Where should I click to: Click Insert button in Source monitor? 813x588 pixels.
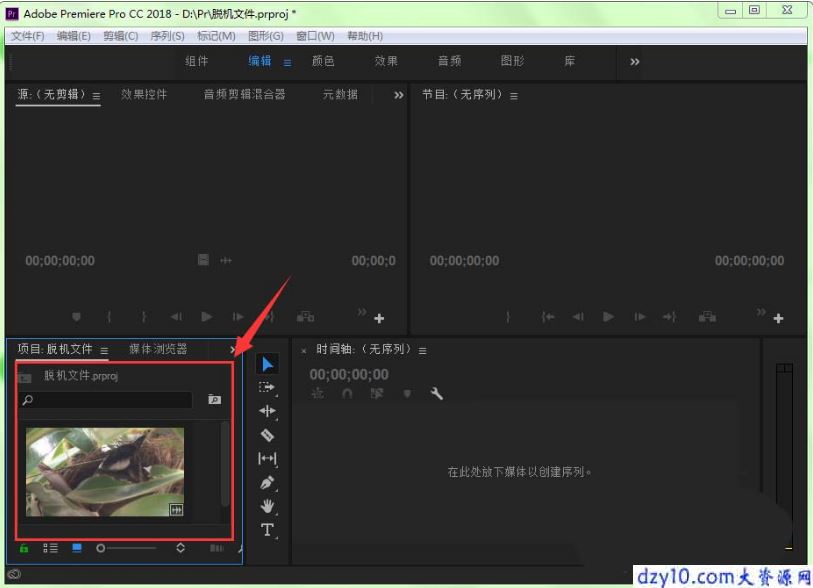point(305,316)
